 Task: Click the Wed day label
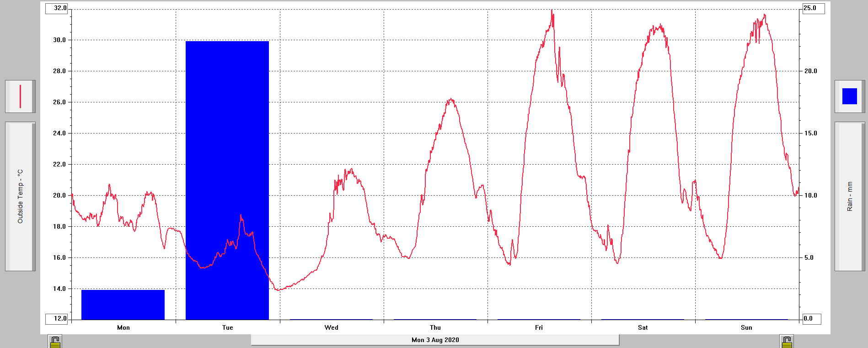click(332, 327)
